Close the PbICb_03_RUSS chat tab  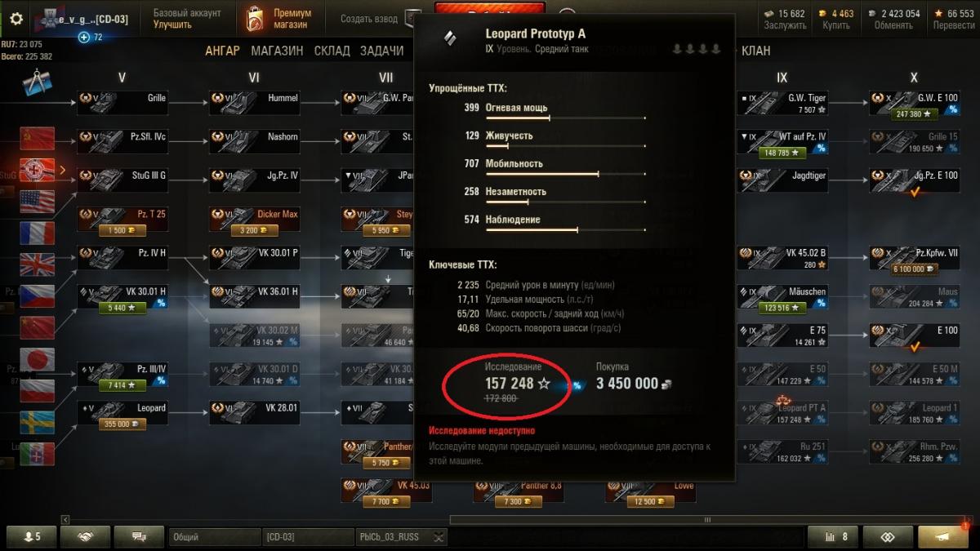tap(439, 537)
